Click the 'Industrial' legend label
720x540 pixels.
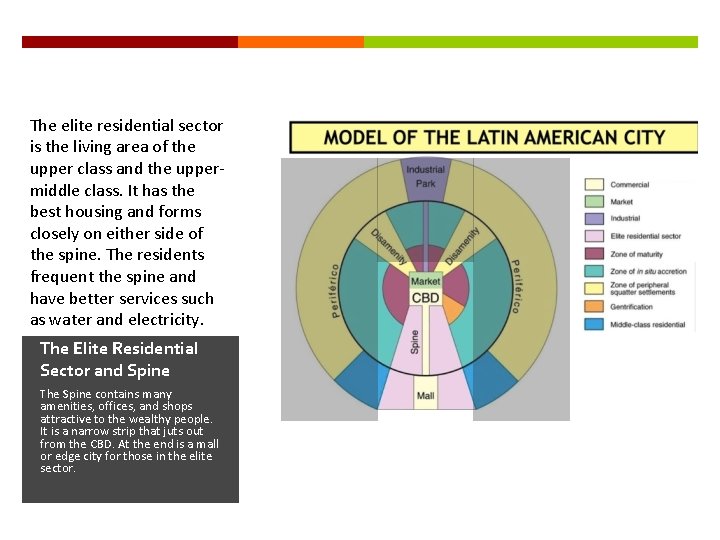pos(625,219)
